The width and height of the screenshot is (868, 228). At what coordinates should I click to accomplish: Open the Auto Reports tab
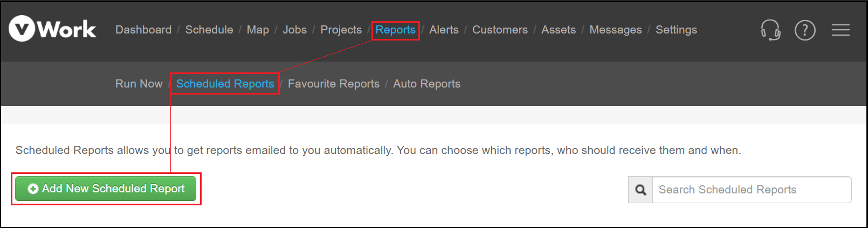[426, 84]
